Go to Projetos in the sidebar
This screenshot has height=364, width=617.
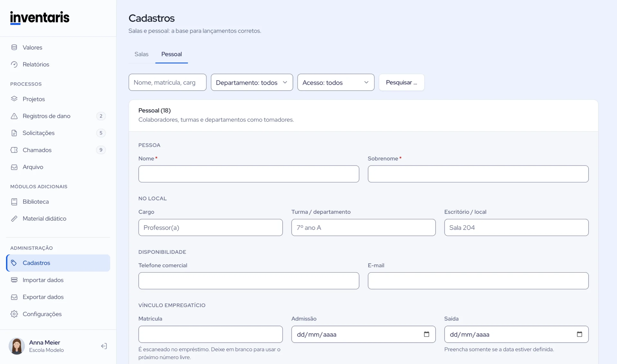tap(58, 99)
